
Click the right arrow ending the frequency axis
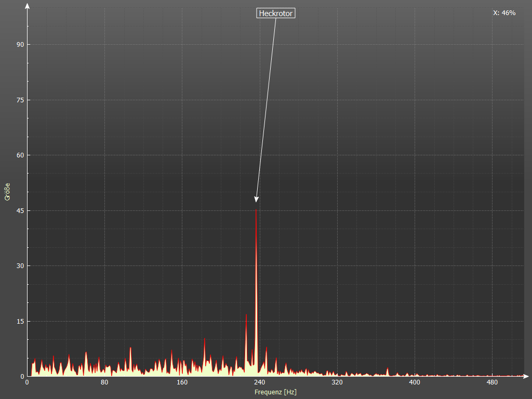526,376
